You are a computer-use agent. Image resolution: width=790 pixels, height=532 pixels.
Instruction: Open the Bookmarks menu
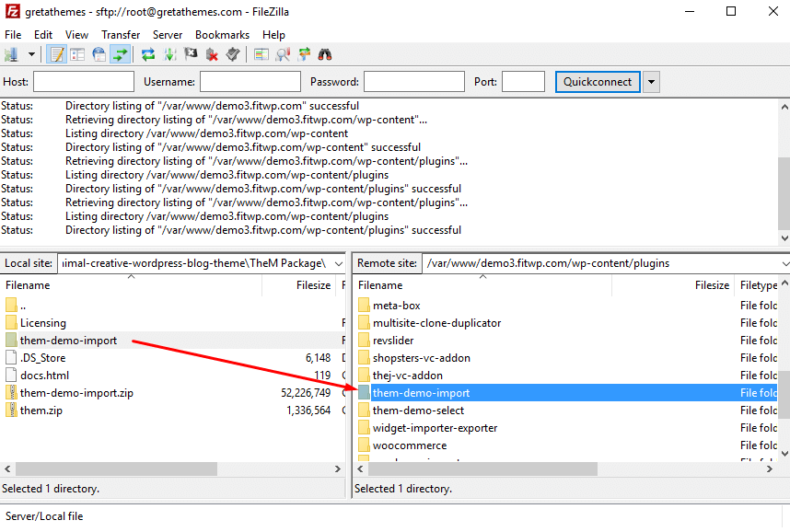pos(222,35)
